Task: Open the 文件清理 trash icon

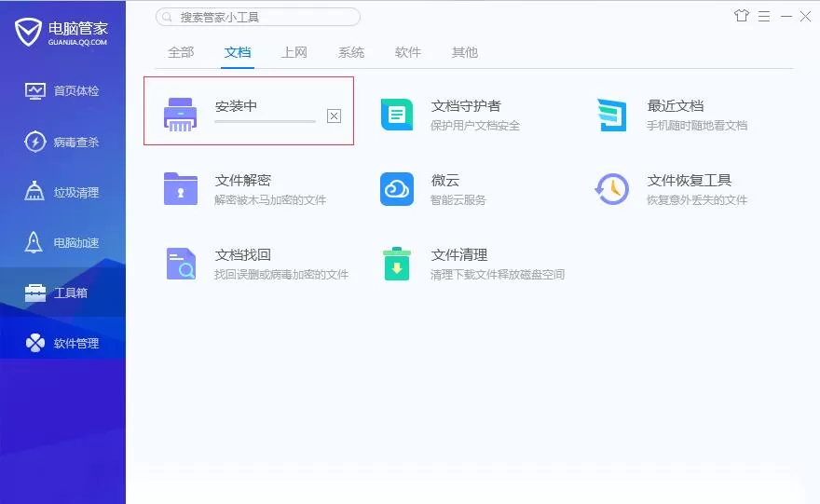Action: 396,264
